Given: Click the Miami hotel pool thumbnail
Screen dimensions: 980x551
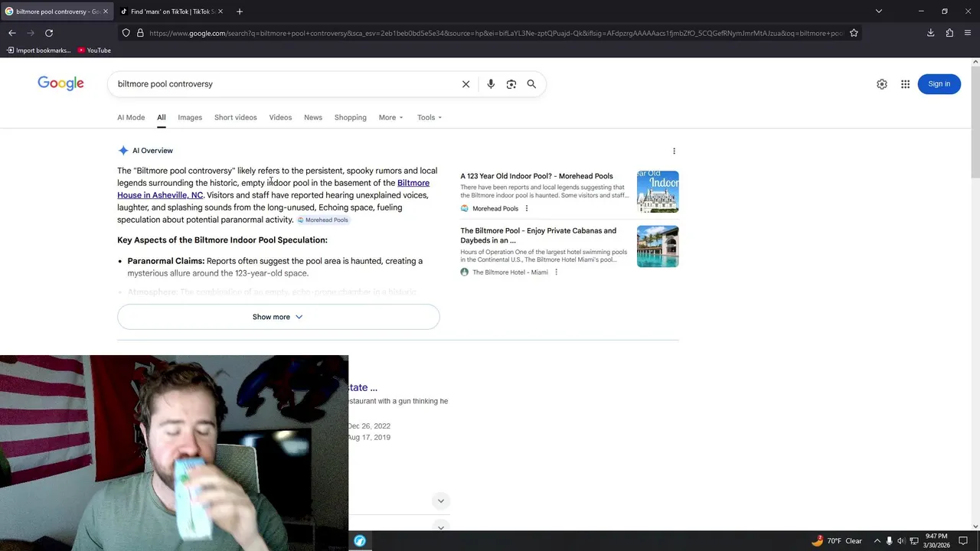Looking at the screenshot, I should click(x=658, y=246).
